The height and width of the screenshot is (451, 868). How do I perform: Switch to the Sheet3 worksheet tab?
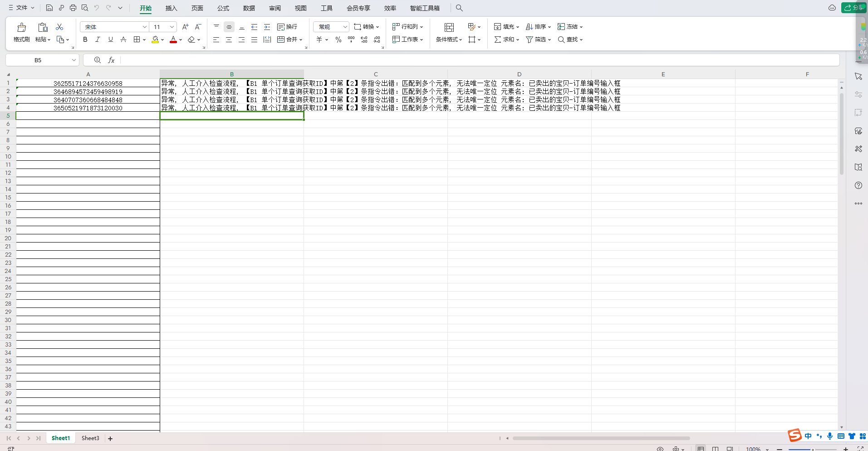pyautogui.click(x=90, y=438)
